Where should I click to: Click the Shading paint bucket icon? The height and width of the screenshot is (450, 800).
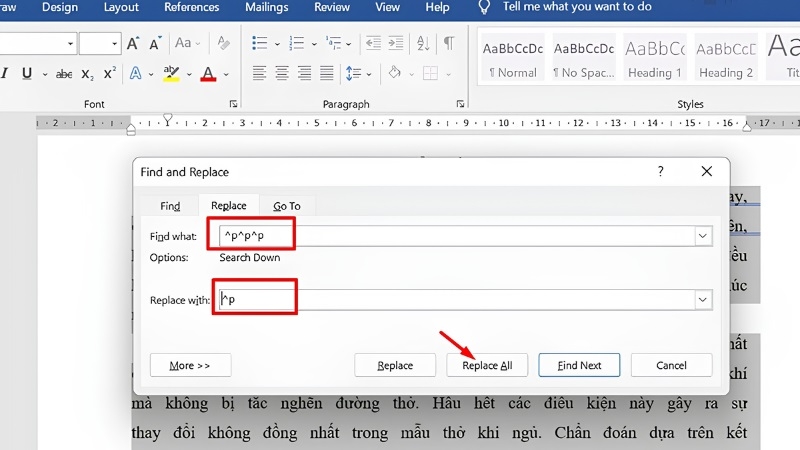click(x=394, y=73)
